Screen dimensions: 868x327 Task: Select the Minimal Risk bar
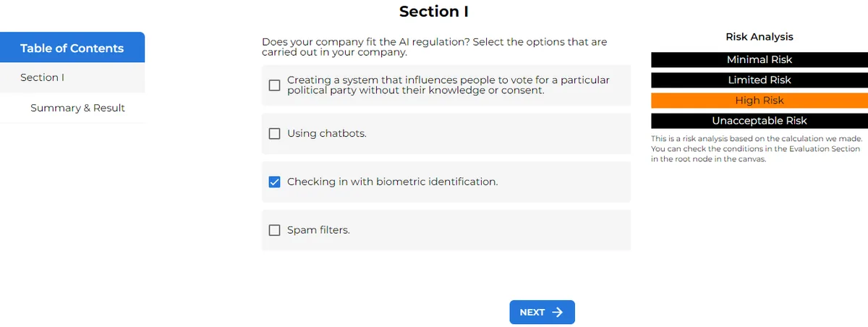click(759, 60)
